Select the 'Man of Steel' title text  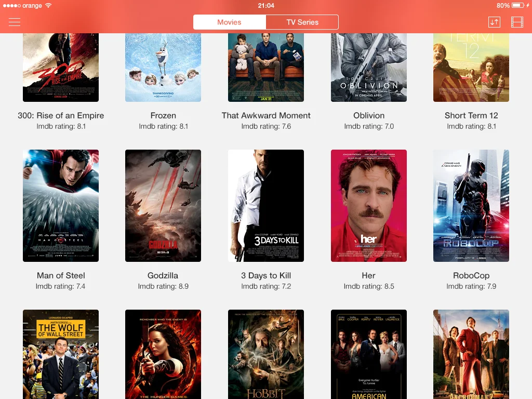point(61,275)
